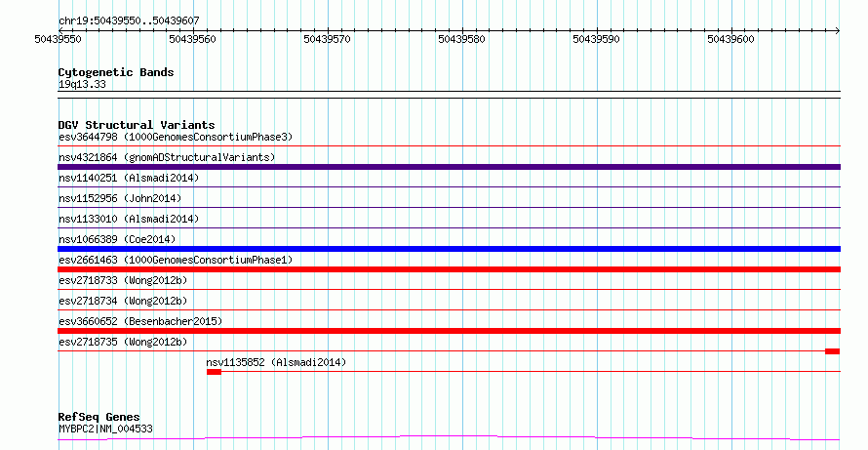
Task: Select ruler coordinate 50439560
Action: (x=193, y=39)
